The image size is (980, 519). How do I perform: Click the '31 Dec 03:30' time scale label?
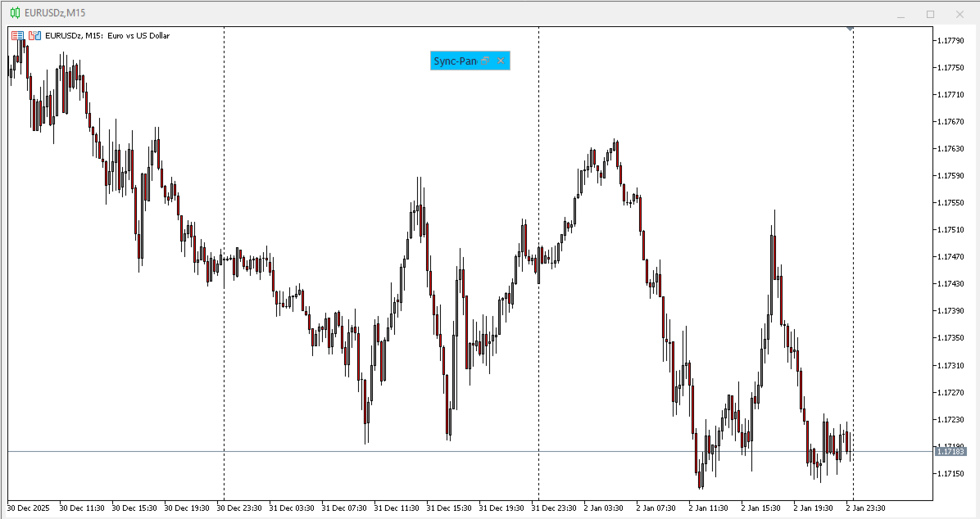292,508
